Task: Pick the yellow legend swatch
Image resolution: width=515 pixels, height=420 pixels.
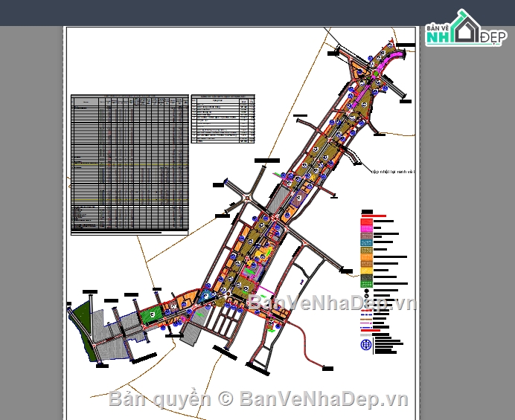Action: point(366,271)
